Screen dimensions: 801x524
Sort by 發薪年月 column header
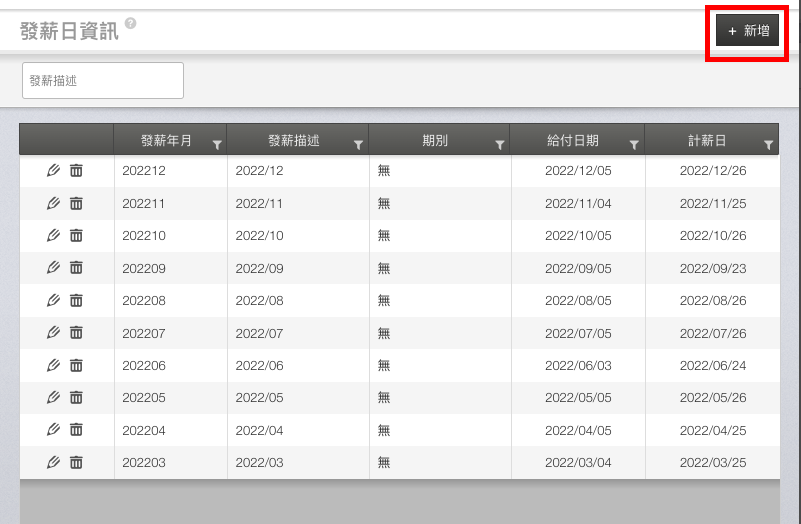tap(166, 140)
